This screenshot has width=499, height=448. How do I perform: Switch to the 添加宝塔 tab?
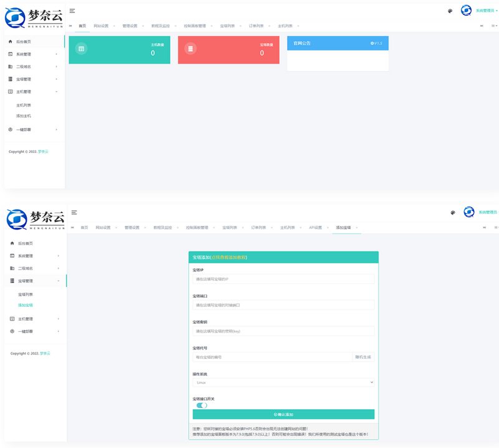pos(342,228)
